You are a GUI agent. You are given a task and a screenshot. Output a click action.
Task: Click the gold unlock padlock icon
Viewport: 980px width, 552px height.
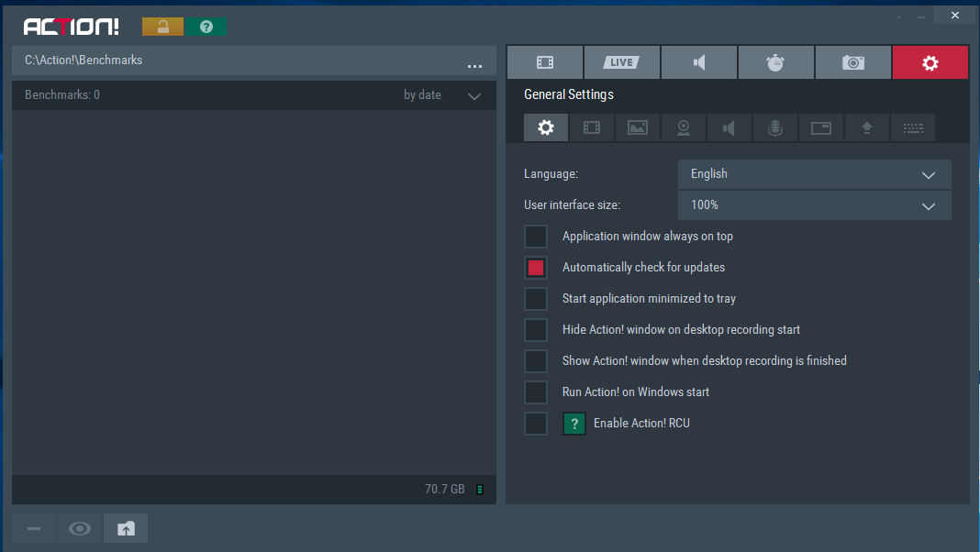click(162, 27)
